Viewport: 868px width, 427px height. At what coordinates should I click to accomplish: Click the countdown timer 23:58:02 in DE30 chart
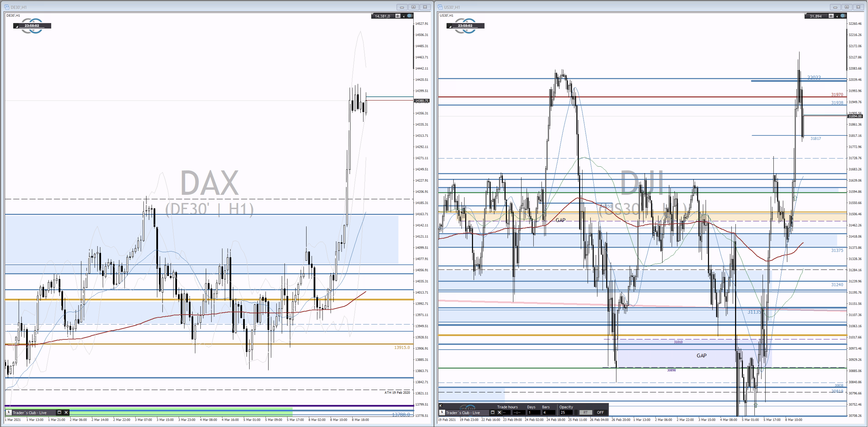tap(32, 26)
